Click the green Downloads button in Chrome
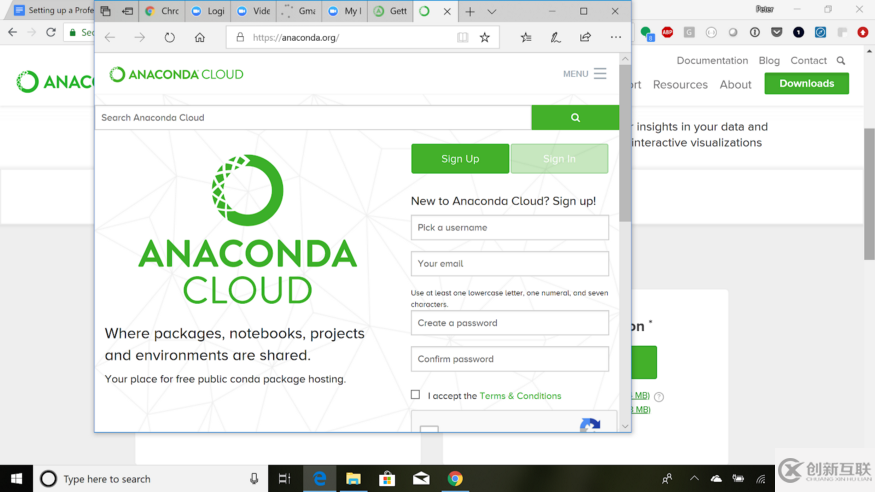Viewport: 875px width, 492px height. [806, 84]
